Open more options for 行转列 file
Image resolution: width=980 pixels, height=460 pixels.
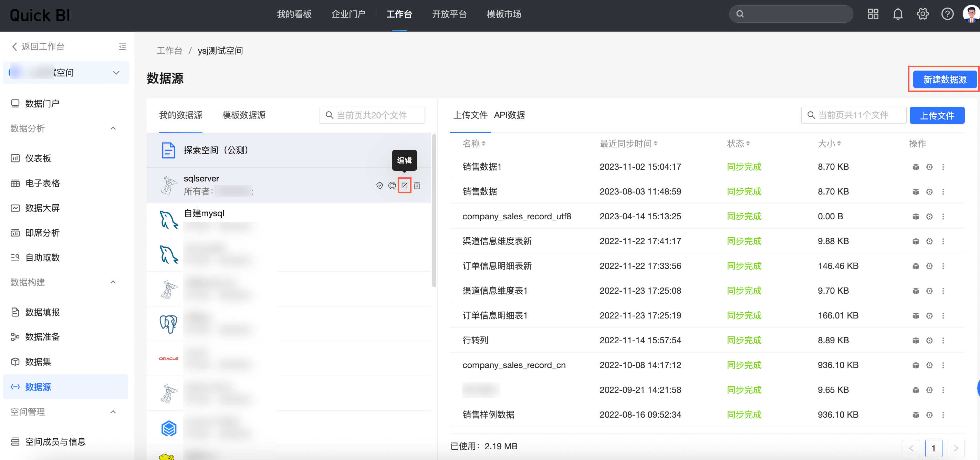coord(943,340)
